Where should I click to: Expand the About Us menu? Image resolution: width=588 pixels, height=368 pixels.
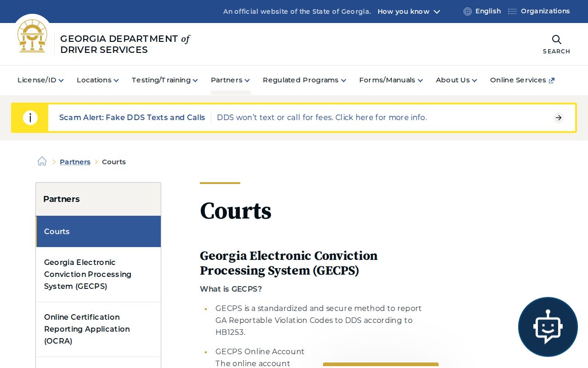[x=456, y=80]
